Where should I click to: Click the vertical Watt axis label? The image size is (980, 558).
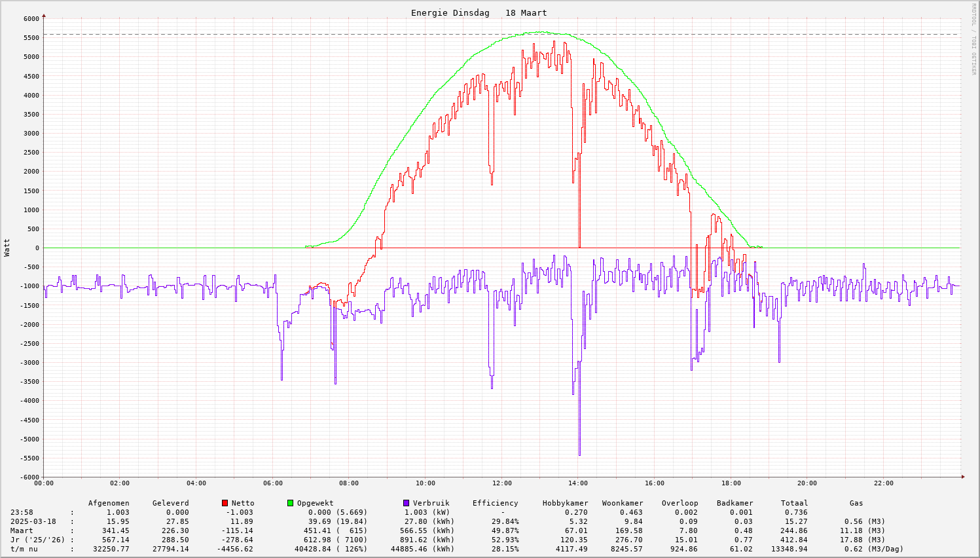(x=7, y=248)
